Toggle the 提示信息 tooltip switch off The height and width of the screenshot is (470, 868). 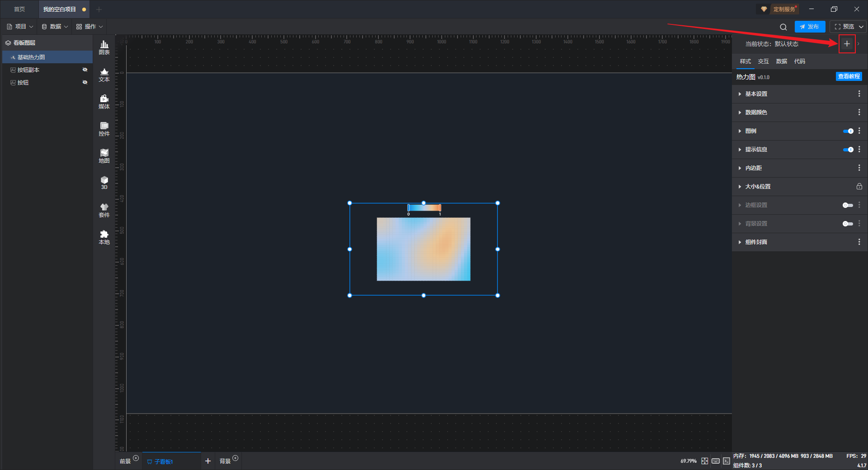click(848, 150)
